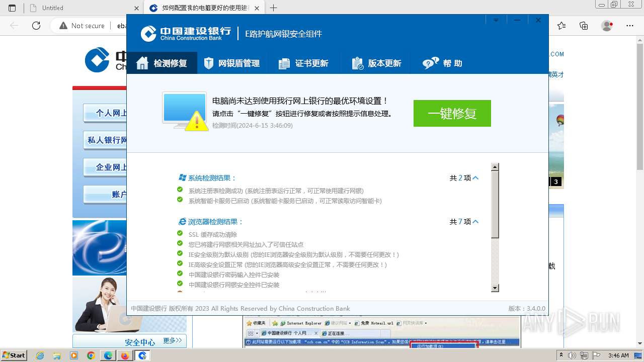
Task: Click the house icon on 检测修复
Action: 142,63
